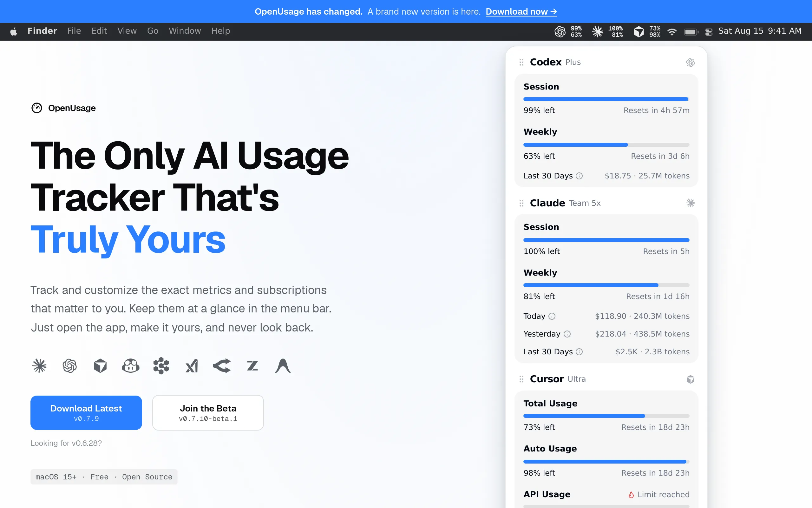Click the OpenAI icon on the Codex card header
The width and height of the screenshot is (812, 508).
(690, 63)
